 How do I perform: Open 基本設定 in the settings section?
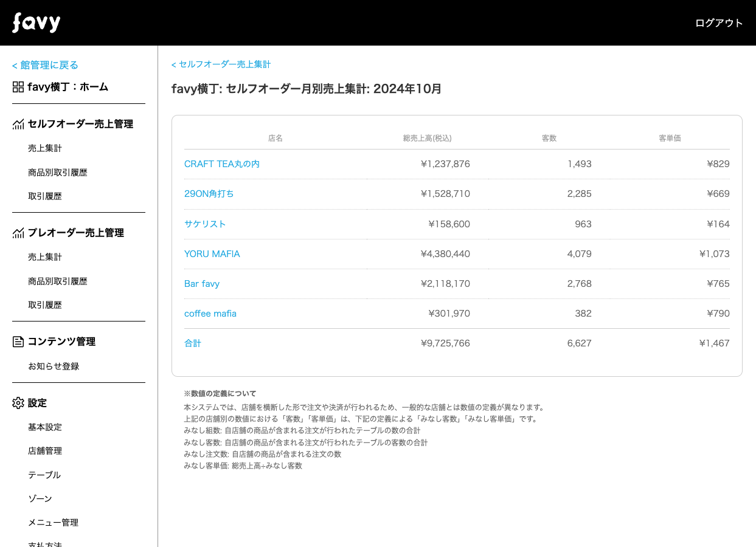[45, 427]
